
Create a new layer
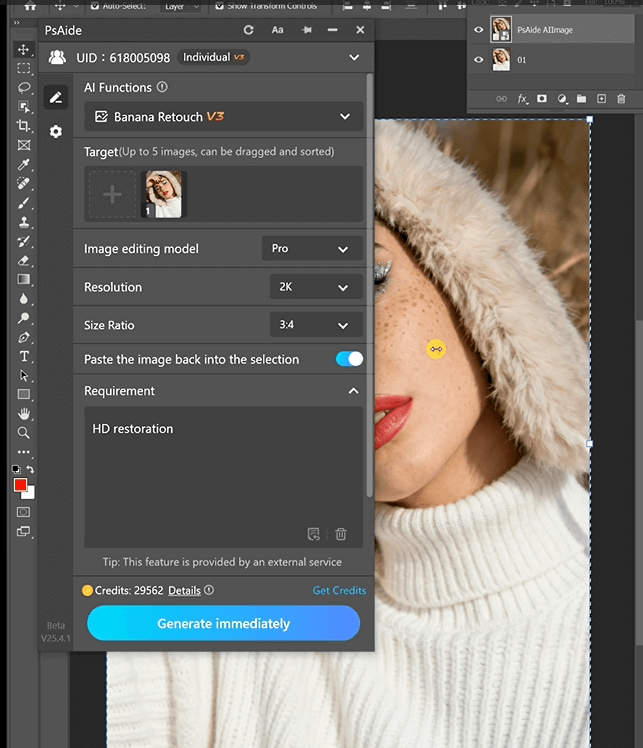(602, 99)
